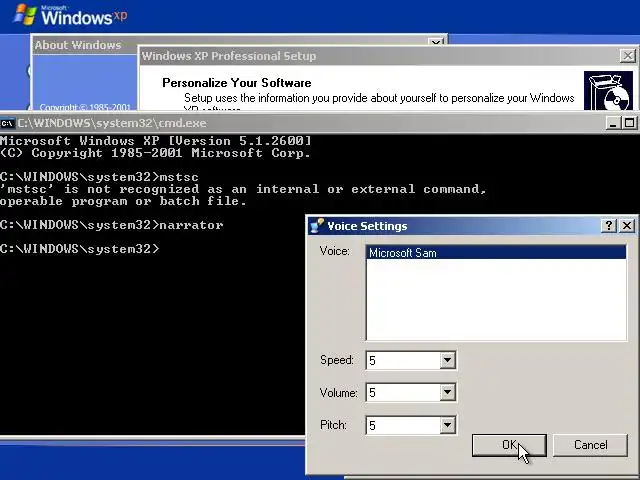The width and height of the screenshot is (640, 480).
Task: Click the 'is not recognized' error line
Action: coord(243,189)
